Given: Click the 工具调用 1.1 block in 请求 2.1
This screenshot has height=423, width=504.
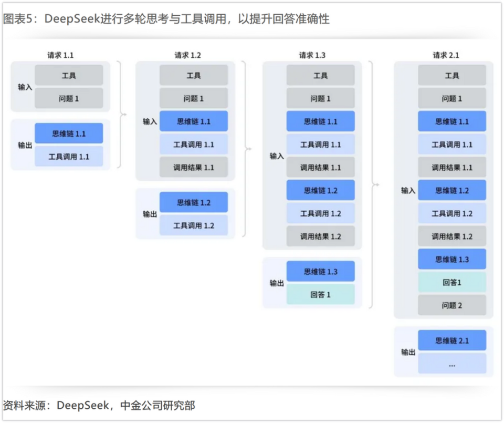Looking at the screenshot, I should pos(452,145).
